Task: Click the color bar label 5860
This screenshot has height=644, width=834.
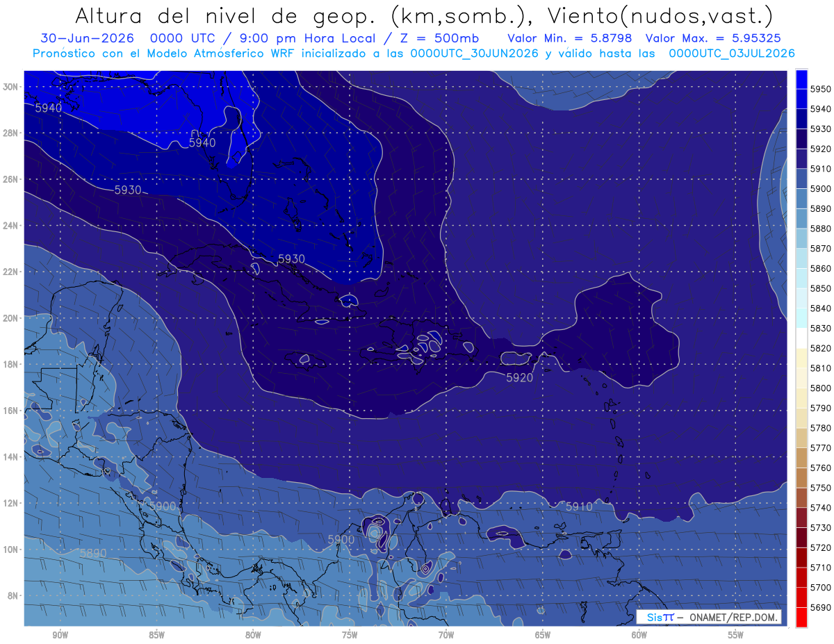Action: click(x=821, y=268)
